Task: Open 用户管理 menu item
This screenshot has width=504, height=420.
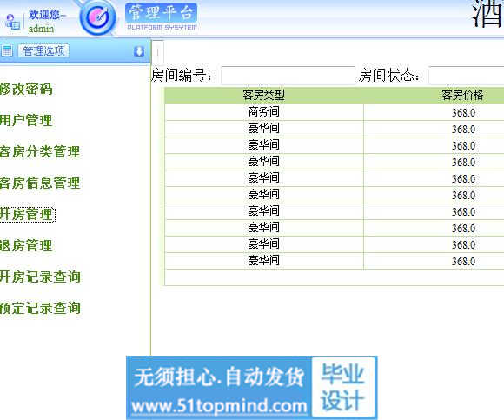Action: [26, 121]
